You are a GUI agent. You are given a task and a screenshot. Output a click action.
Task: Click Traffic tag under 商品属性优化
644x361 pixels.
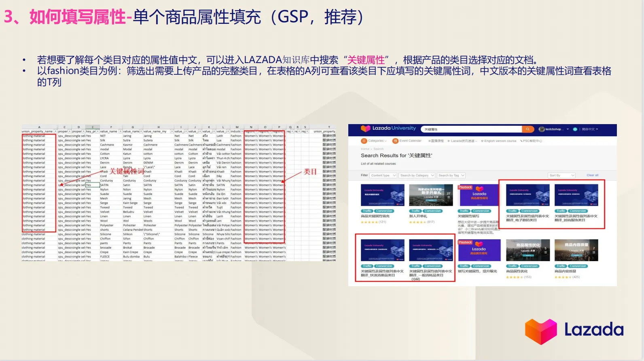(x=512, y=266)
